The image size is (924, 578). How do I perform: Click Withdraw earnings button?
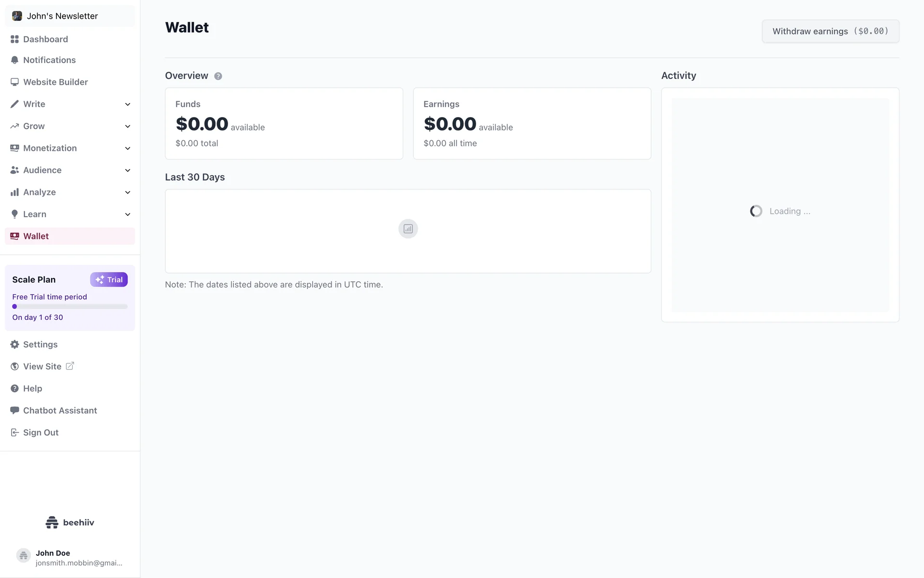(x=830, y=31)
